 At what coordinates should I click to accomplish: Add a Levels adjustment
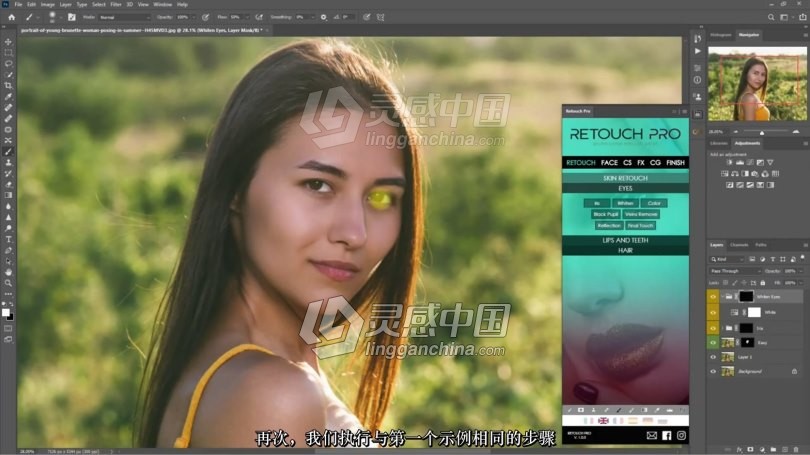coord(740,162)
